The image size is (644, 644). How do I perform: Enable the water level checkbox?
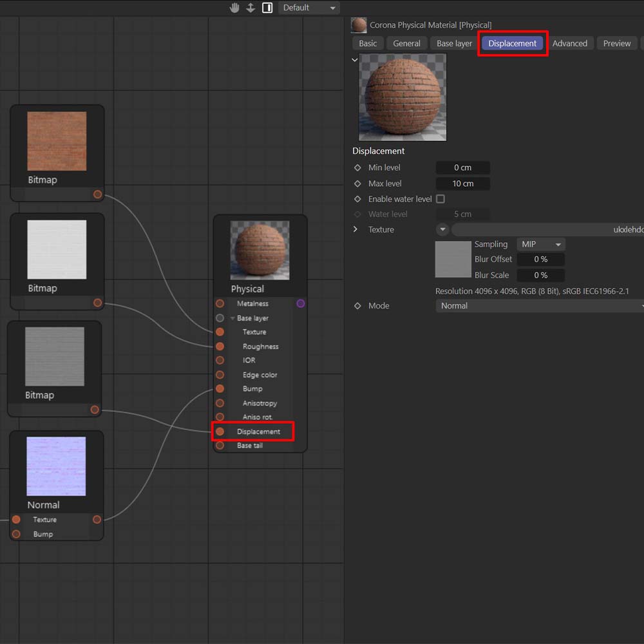pyautogui.click(x=440, y=199)
